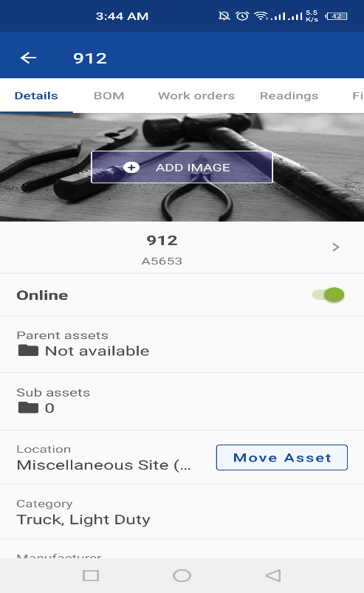Go to the Readings tab
The image size is (364, 593).
tap(289, 96)
